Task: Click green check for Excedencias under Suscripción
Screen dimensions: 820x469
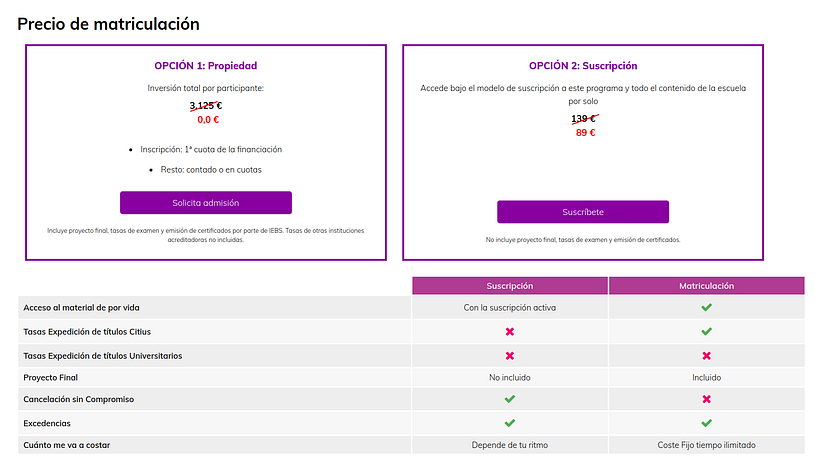Action: coord(509,423)
